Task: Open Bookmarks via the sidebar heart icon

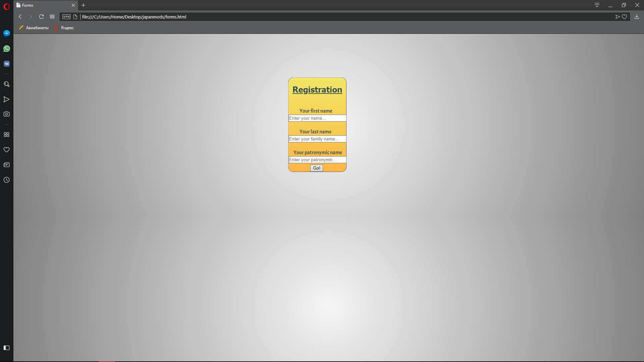Action: (6, 150)
